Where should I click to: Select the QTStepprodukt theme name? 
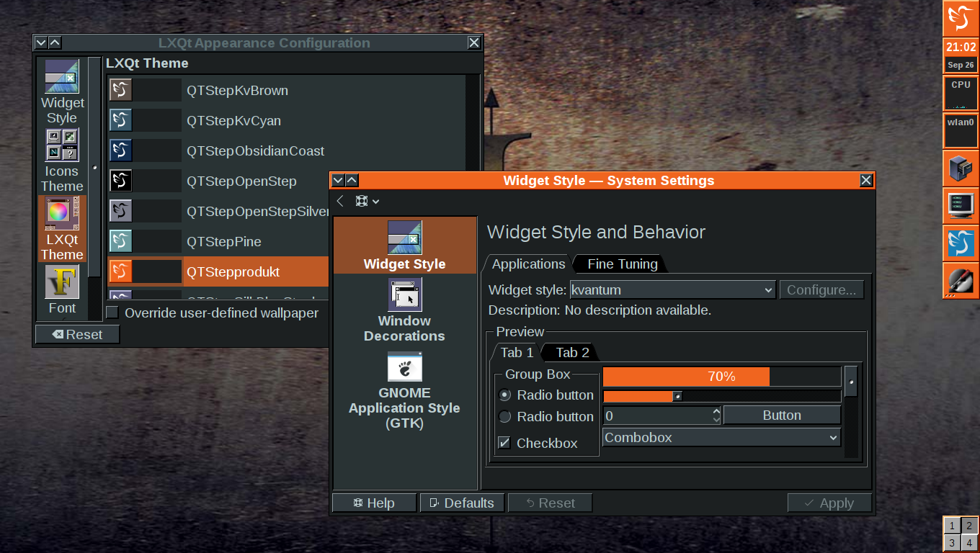[233, 271]
